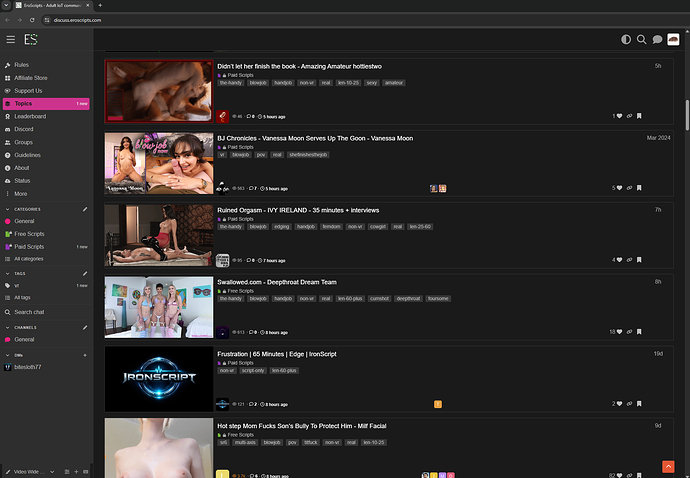Click the keyboard shortcuts icon in sidebar footer
Image resolution: width=690 pixels, height=478 pixels.
click(x=85, y=472)
